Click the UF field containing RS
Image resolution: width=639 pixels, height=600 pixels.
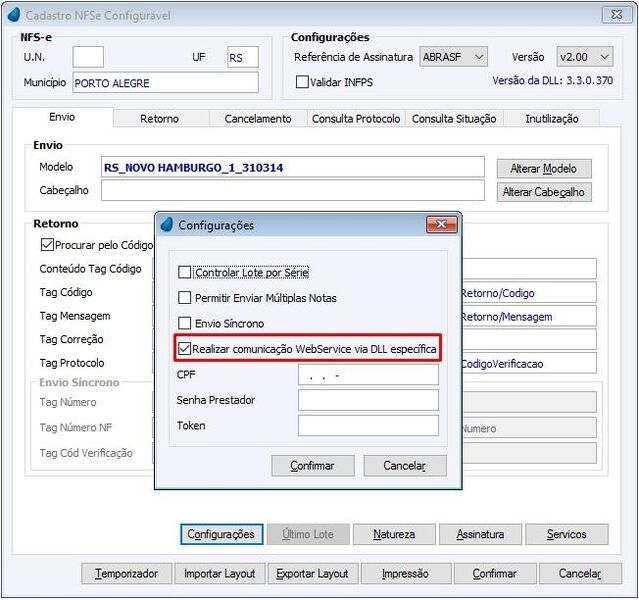pos(243,57)
